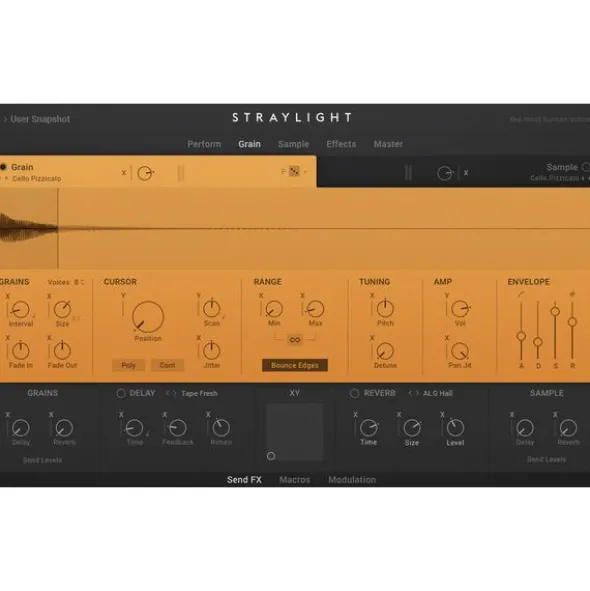Toggle the Grain module power button
The width and height of the screenshot is (590, 591).
click(x=3, y=167)
